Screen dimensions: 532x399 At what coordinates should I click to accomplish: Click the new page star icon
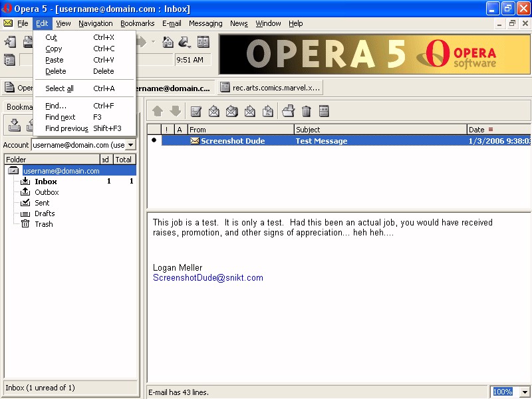[x=10, y=42]
